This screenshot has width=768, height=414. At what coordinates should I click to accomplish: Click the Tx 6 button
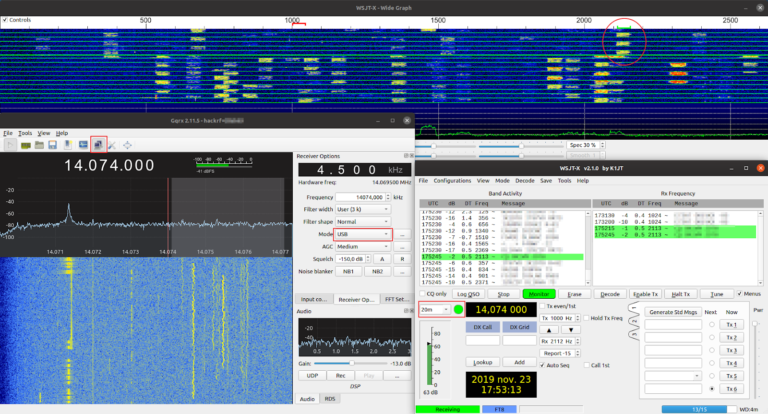tap(731, 389)
